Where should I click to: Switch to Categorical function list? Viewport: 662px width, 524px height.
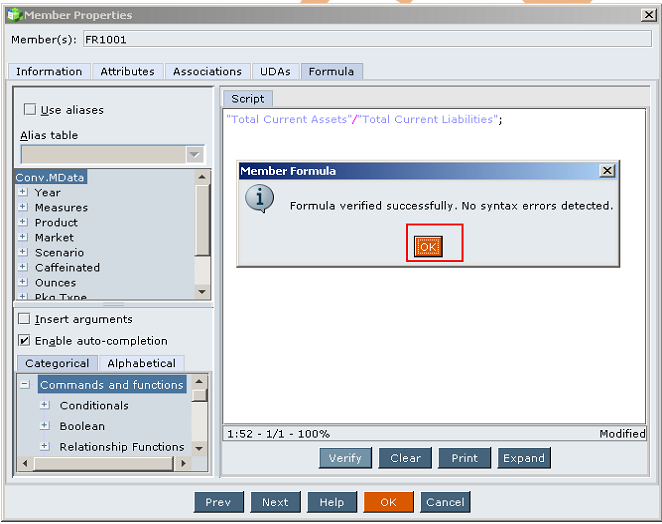click(x=57, y=363)
